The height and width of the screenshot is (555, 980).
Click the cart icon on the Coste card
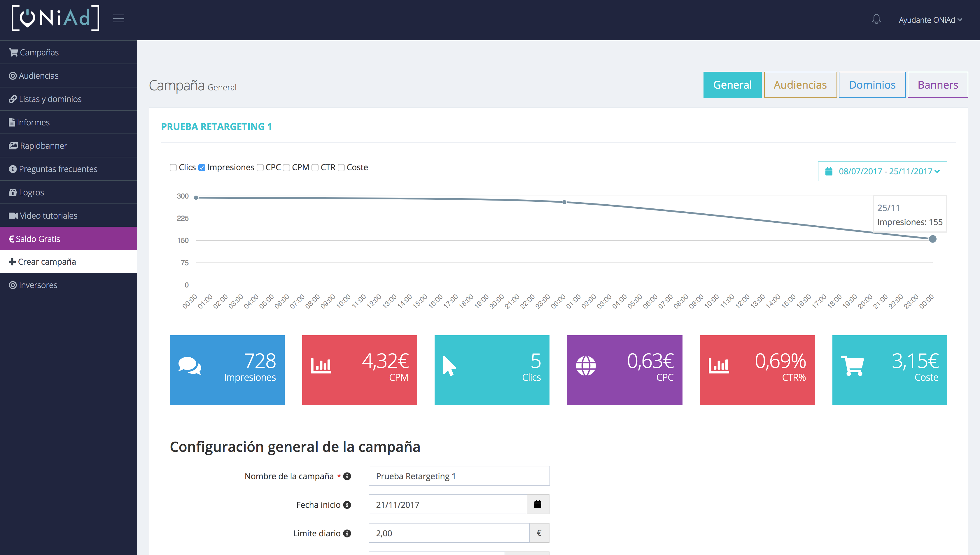click(853, 366)
